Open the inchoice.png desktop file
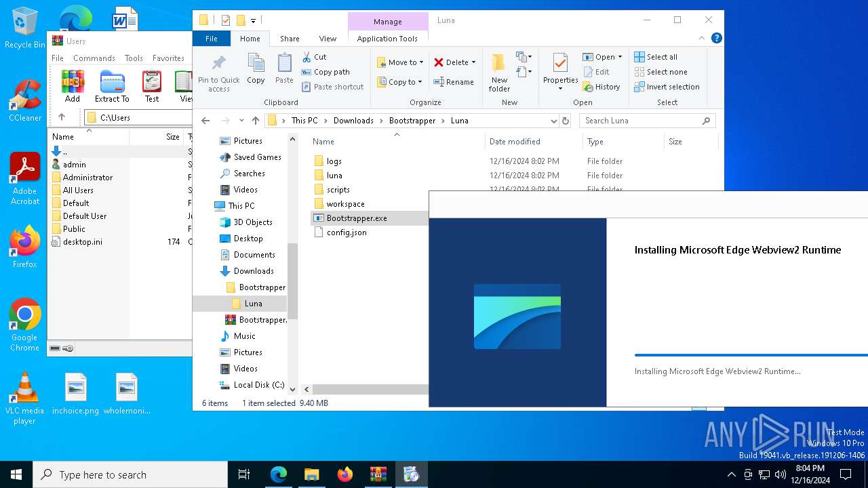 pyautogui.click(x=76, y=394)
